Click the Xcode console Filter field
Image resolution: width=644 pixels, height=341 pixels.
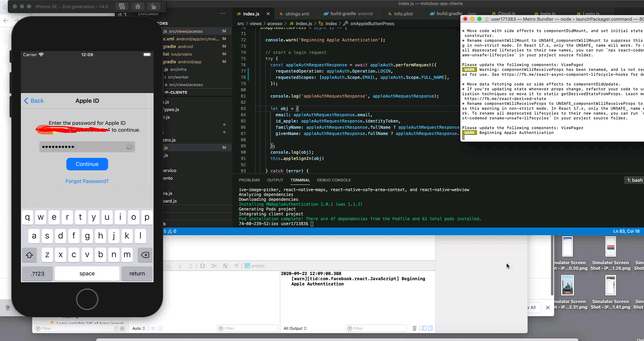(x=376, y=328)
